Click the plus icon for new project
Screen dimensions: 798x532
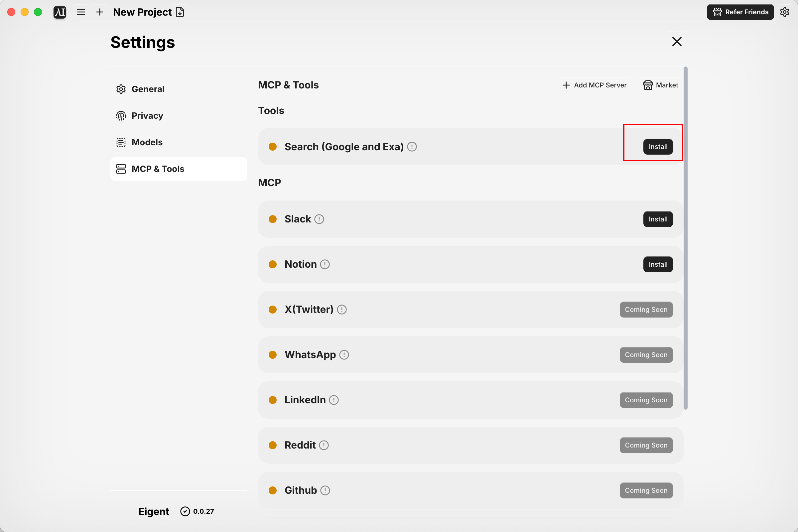(100, 12)
